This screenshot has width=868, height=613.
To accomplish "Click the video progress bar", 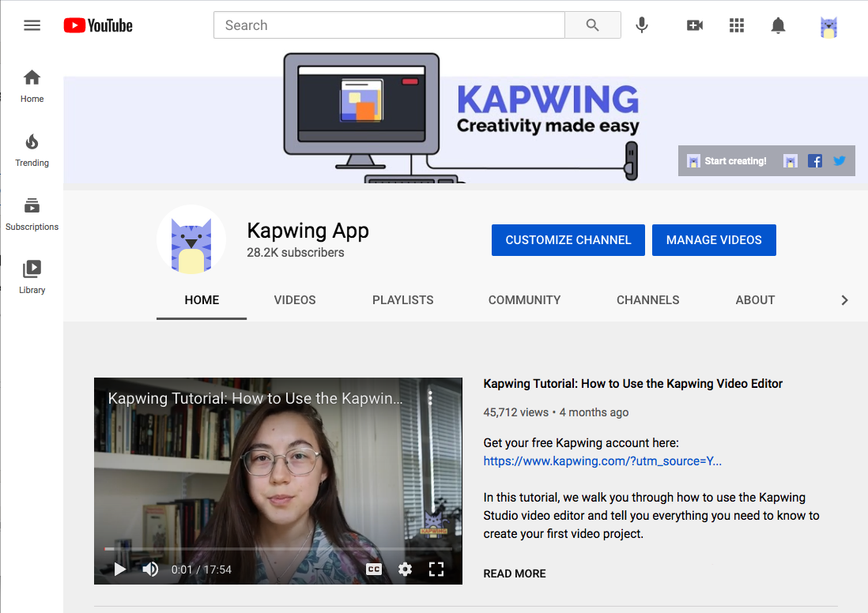I will click(277, 548).
